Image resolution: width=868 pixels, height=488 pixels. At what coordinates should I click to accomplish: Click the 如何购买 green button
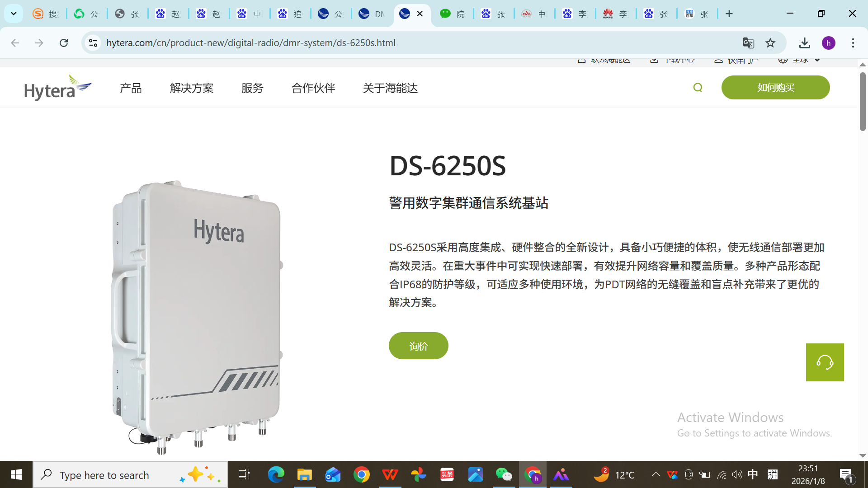click(775, 88)
